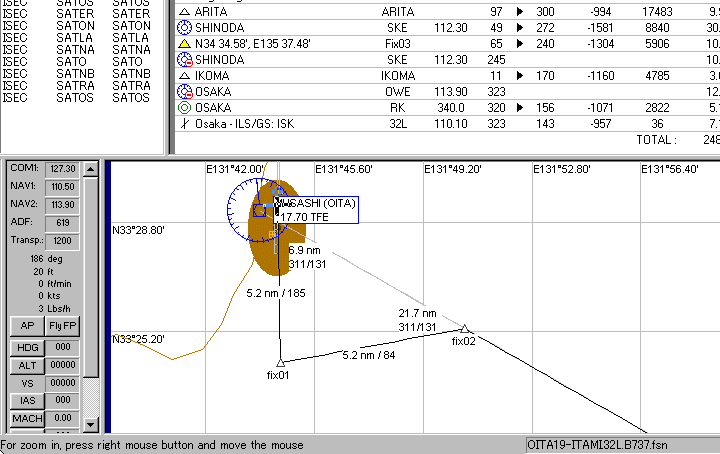Image resolution: width=720 pixels, height=454 pixels.
Task: Click the COM1 frequency field
Action: click(62, 169)
